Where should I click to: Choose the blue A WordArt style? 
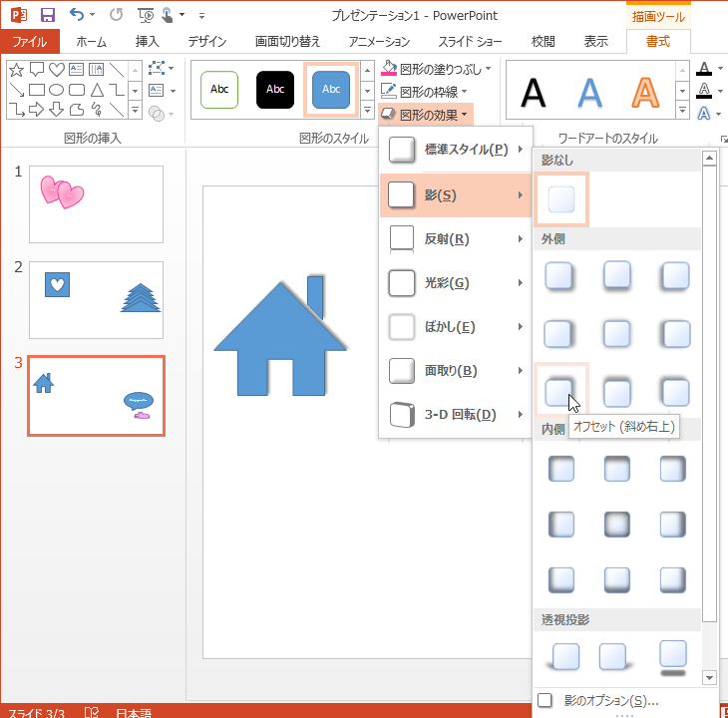589,93
